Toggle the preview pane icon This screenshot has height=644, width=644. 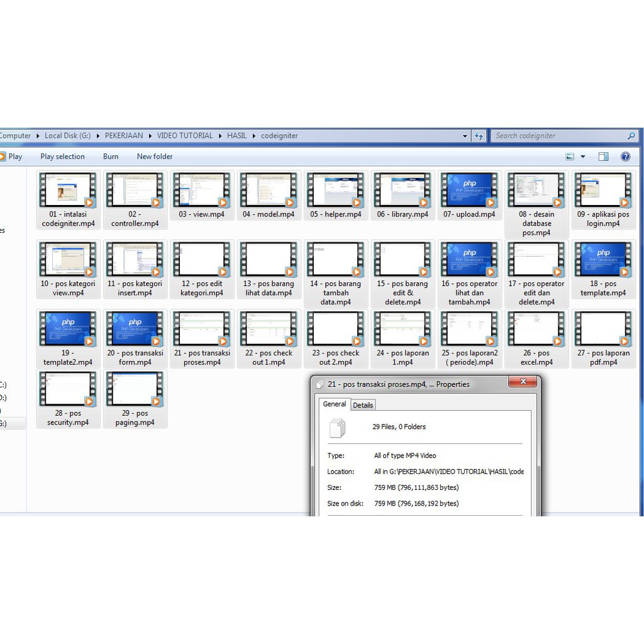603,157
